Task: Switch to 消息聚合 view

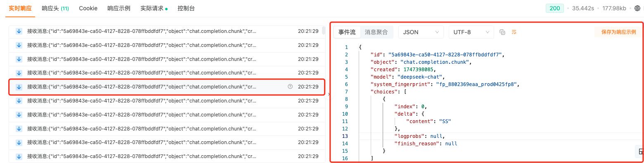Action: point(376,32)
